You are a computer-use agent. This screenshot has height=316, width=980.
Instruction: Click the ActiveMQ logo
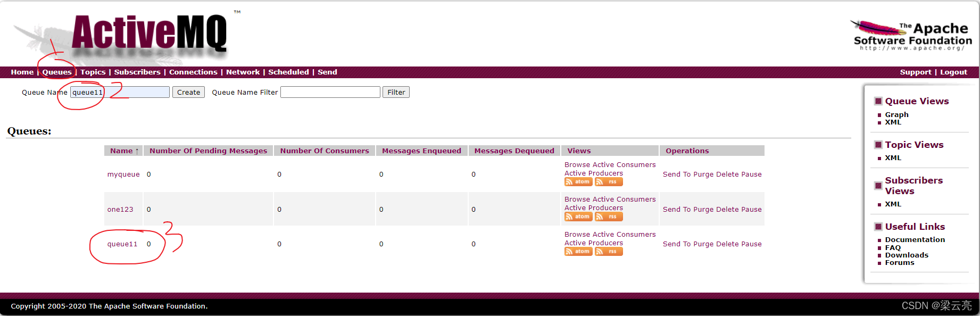pyautogui.click(x=149, y=35)
